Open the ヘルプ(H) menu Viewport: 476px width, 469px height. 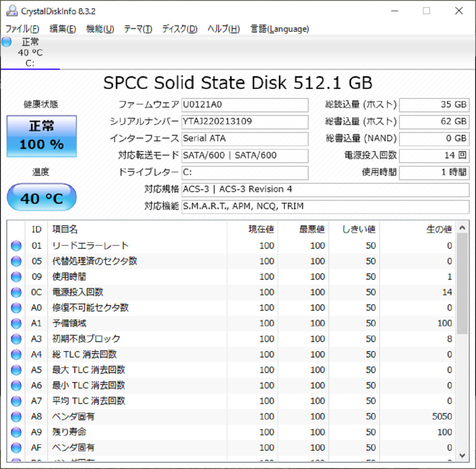pos(224,29)
